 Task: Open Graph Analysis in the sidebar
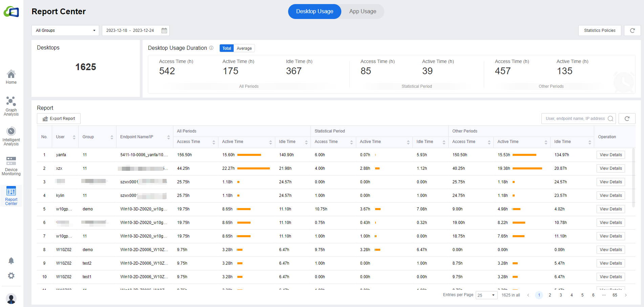point(11,106)
